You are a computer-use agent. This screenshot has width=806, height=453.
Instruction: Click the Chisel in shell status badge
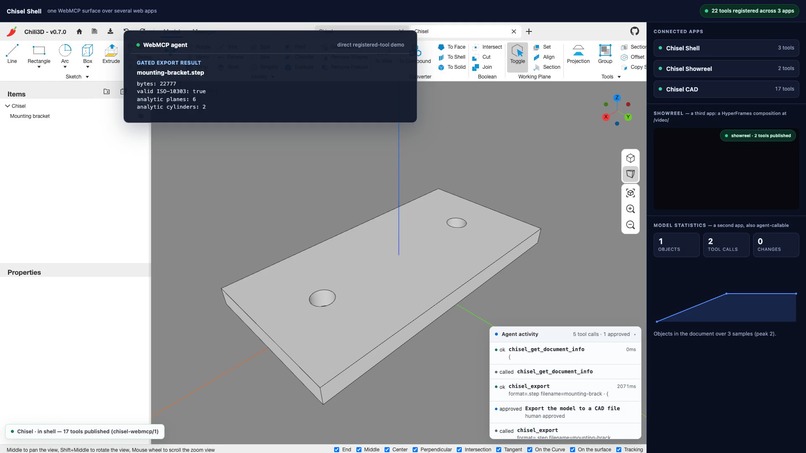(x=85, y=431)
